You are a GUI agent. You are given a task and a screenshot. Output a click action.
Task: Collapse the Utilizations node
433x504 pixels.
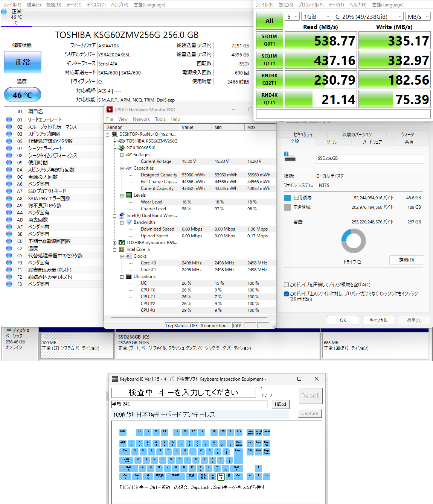click(x=122, y=277)
